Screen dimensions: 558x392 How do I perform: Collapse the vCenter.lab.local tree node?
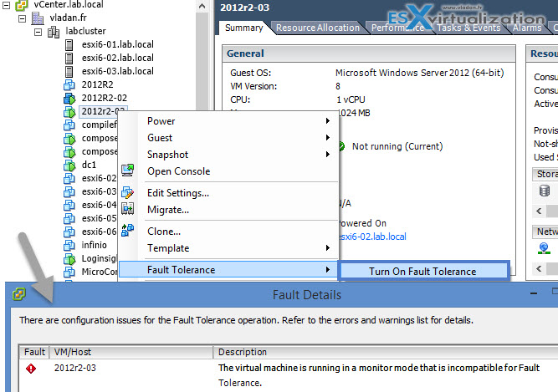(x=6, y=5)
